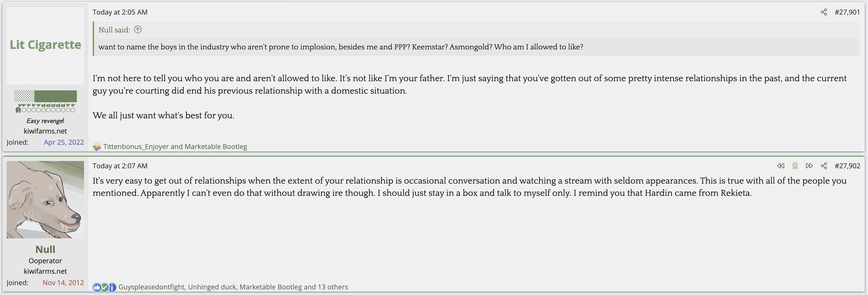View reactions list 'Tittenbonus_Enjoyer and Marketable Bootleg'
This screenshot has height=295, width=868.
(175, 146)
